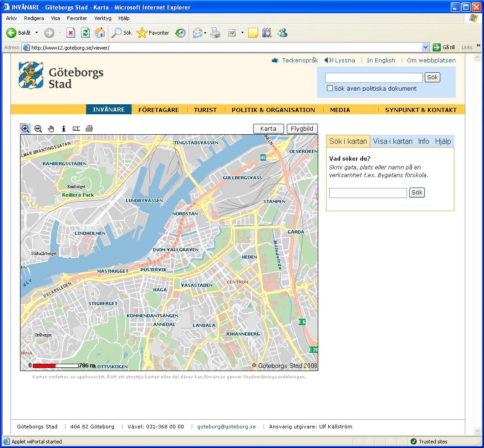Select the measure distance ruler tool

76,129
